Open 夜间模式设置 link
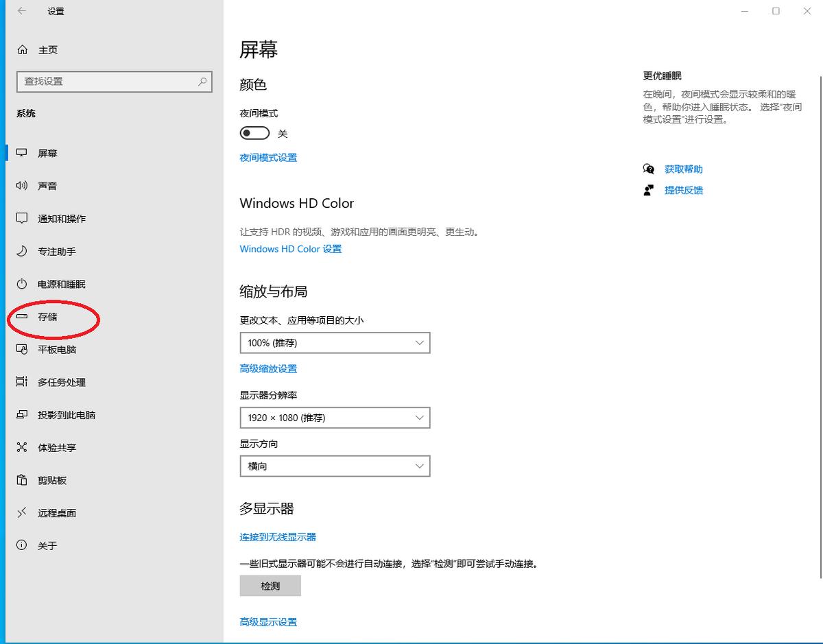The image size is (823, 644). (x=267, y=157)
